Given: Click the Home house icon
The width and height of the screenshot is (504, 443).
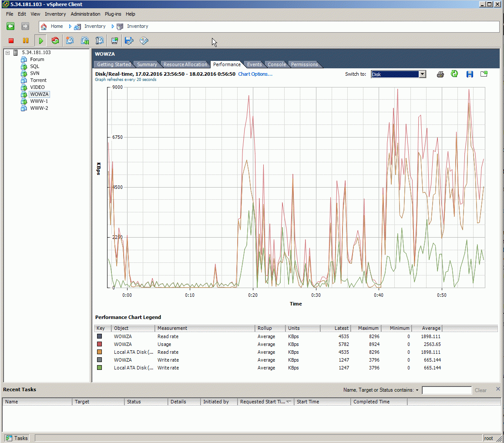Looking at the screenshot, I should click(x=44, y=27).
